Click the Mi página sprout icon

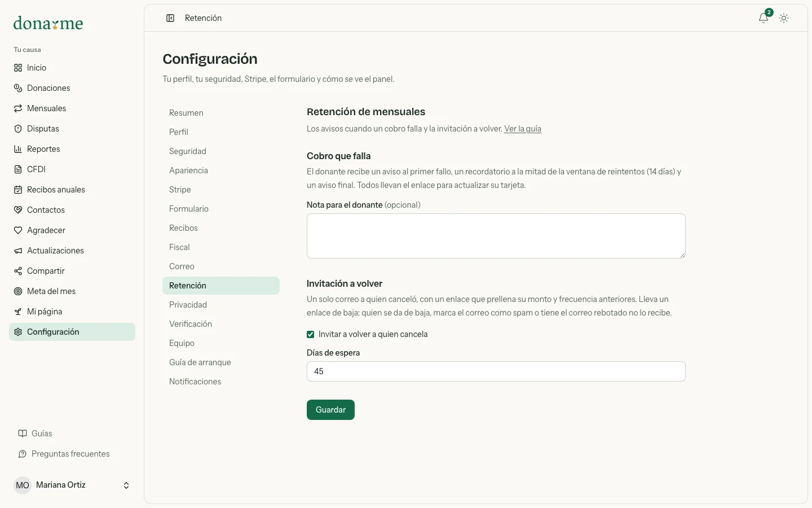click(18, 312)
